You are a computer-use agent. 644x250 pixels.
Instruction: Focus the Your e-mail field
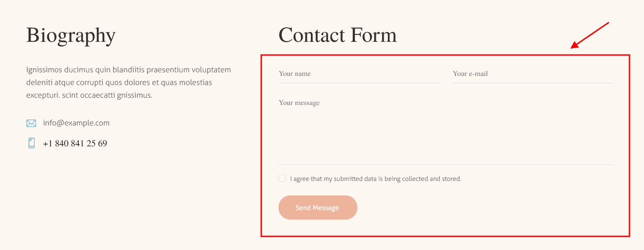coord(533,74)
